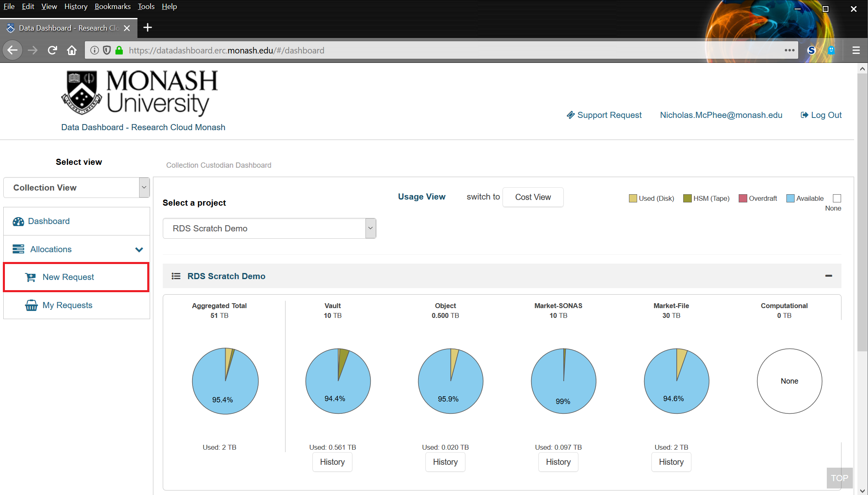Click the New Request cart icon

click(x=31, y=277)
